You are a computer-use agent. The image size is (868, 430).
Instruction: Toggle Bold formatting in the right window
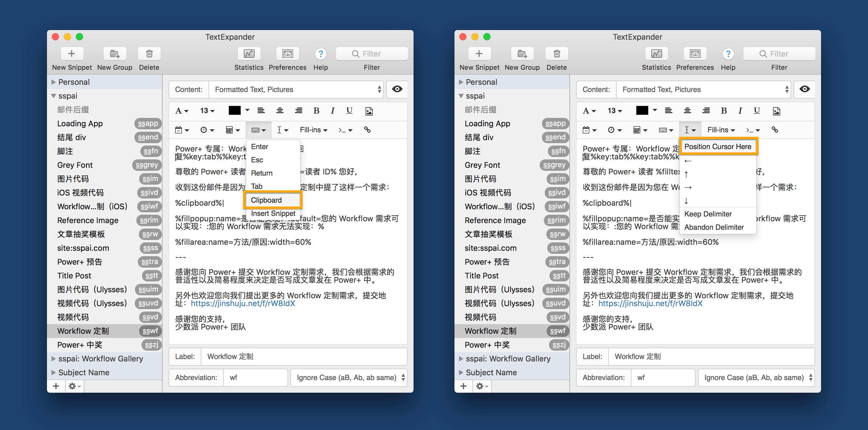[724, 110]
